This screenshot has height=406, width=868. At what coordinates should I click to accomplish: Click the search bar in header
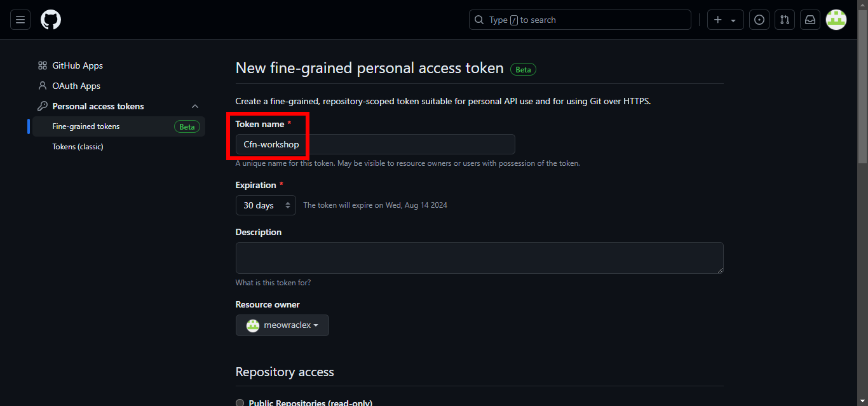point(580,20)
